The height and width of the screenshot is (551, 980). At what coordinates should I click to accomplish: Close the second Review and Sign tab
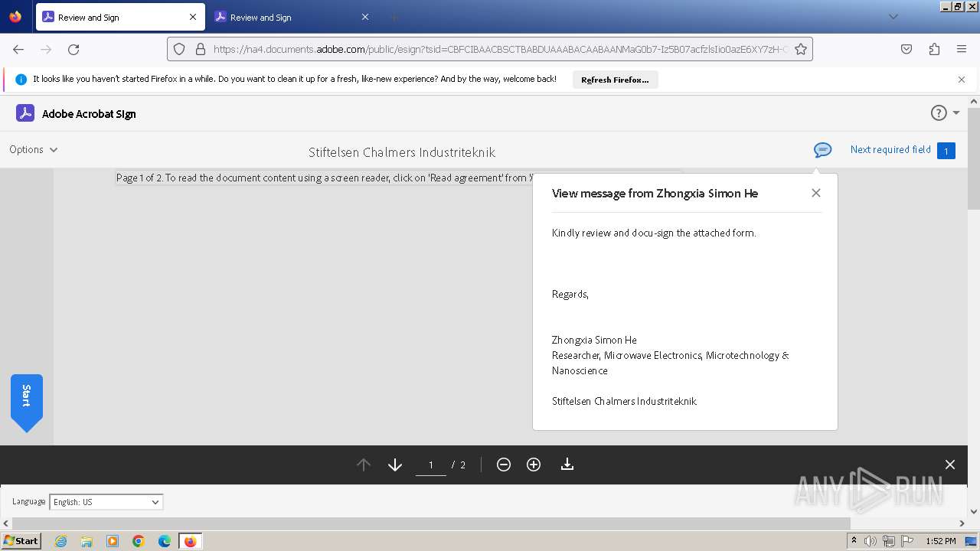click(365, 17)
